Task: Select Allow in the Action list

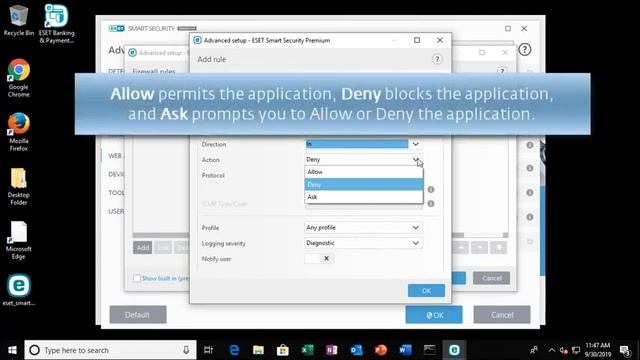Action: [x=364, y=172]
